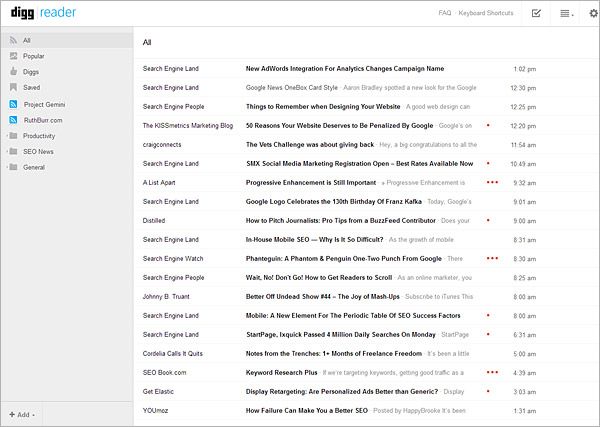This screenshot has width=600, height=427.
Task: Click the RuthBurr.com feed icon
Action: click(12, 119)
